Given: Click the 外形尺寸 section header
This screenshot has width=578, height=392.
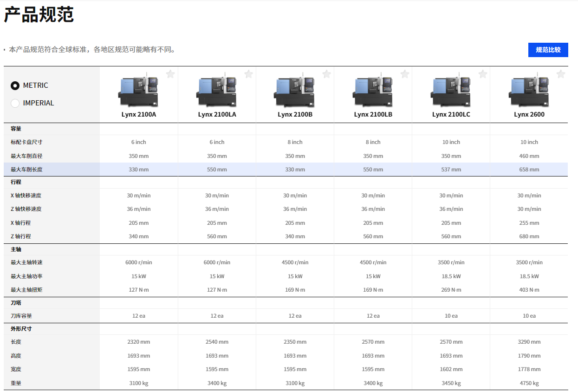Looking at the screenshot, I should [21, 329].
